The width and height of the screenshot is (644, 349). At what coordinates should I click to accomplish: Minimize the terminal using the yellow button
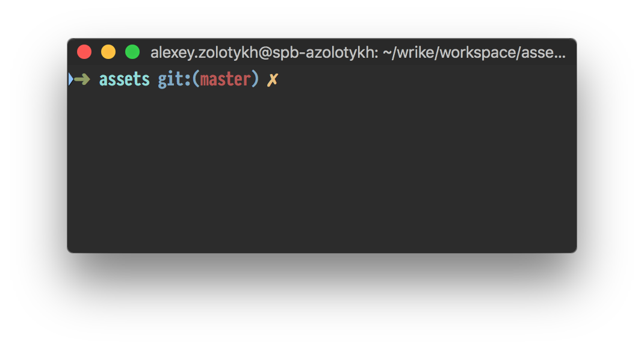click(x=108, y=52)
